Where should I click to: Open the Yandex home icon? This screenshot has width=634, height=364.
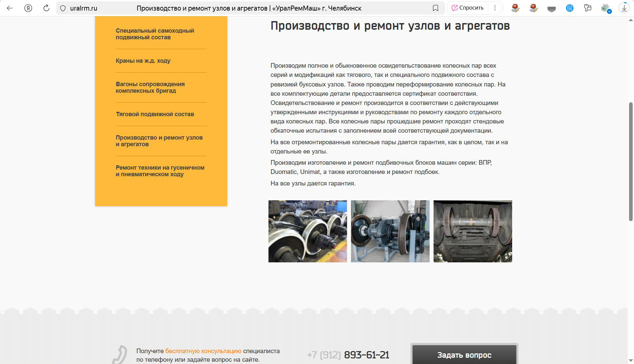pos(28,8)
